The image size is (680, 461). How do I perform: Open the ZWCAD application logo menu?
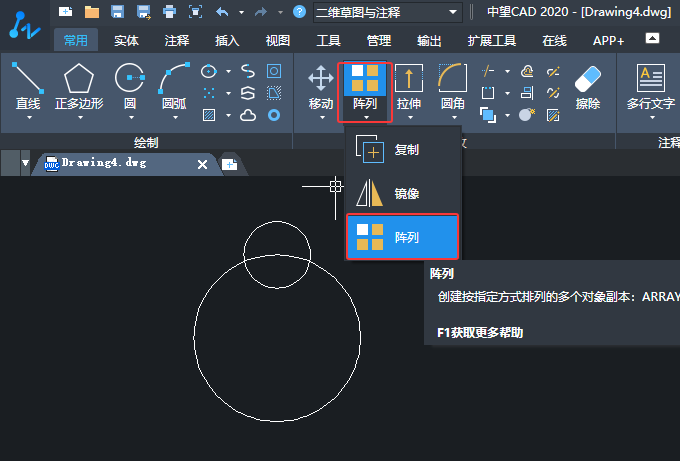click(24, 25)
